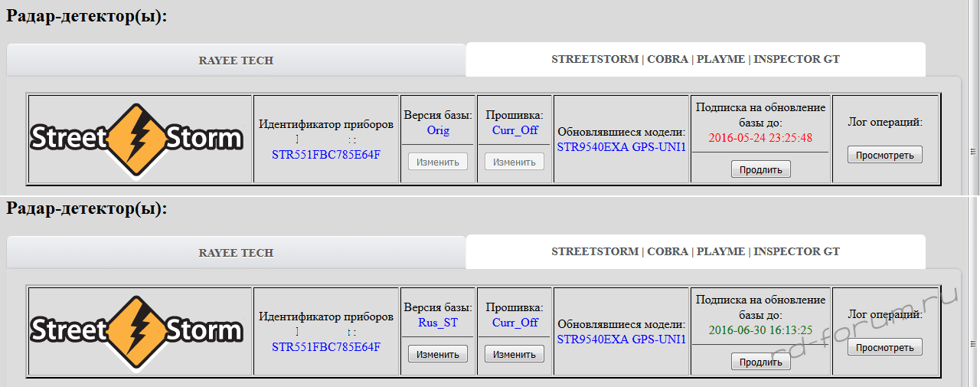Click the Версия базы label above Orig
The height and width of the screenshot is (387, 980).
click(438, 115)
